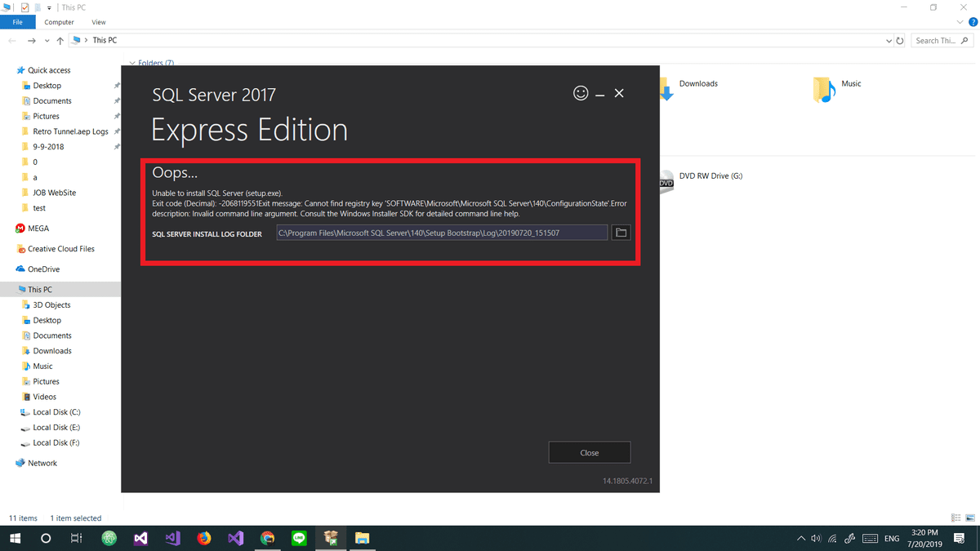Click the smiley feedback icon in installer

pyautogui.click(x=581, y=93)
